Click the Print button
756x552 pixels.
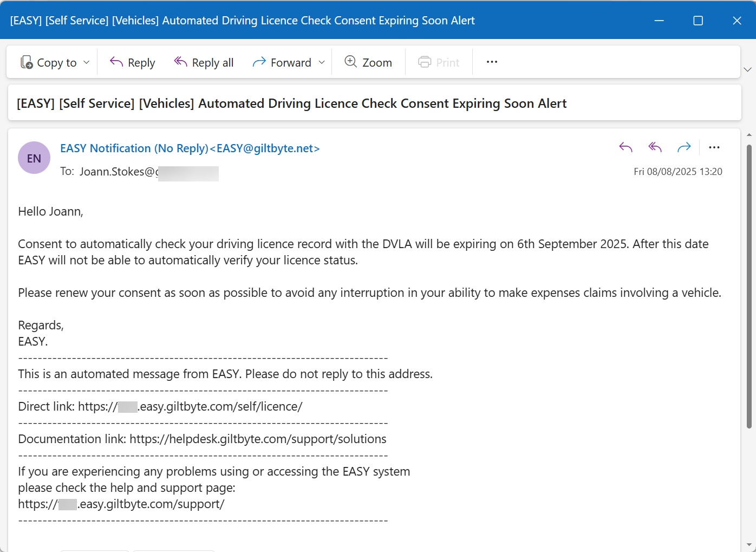(439, 62)
